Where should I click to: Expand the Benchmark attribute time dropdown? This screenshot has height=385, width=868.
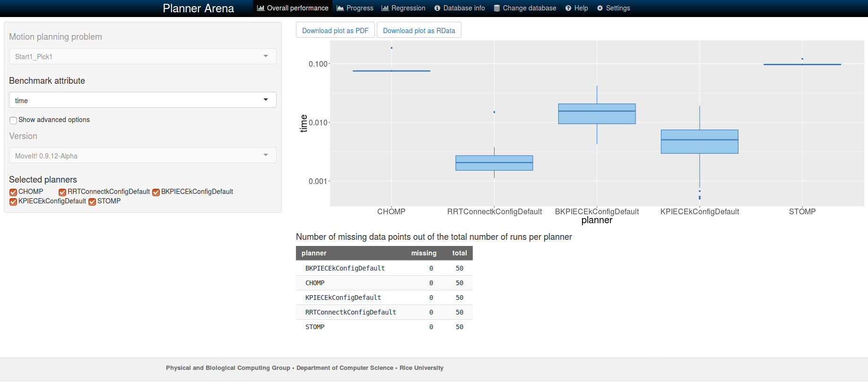(x=143, y=100)
